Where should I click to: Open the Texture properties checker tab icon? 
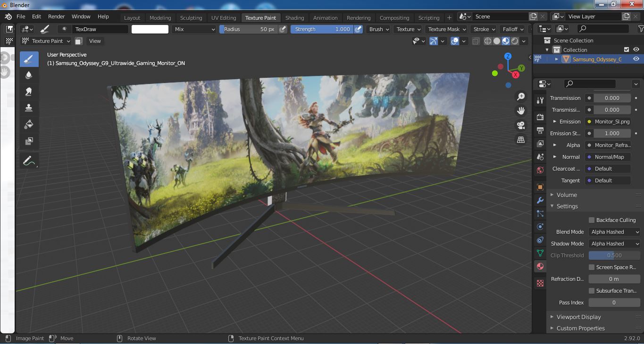tap(540, 283)
